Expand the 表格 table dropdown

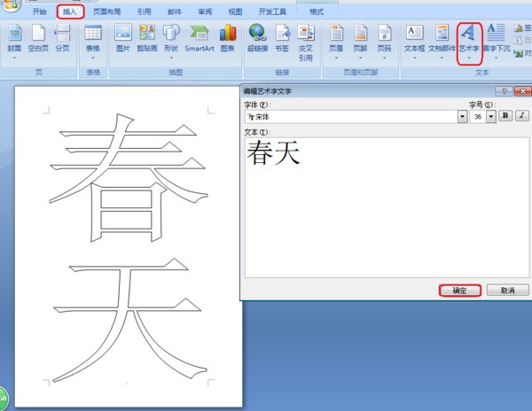(92, 41)
